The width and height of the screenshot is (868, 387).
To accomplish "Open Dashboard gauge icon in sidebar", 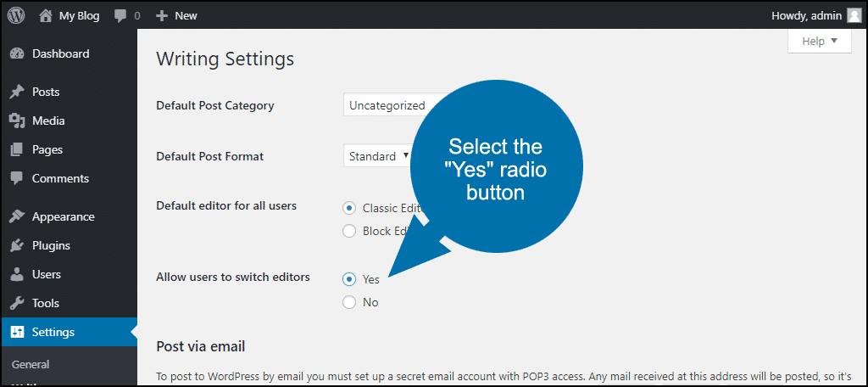I will [x=17, y=53].
